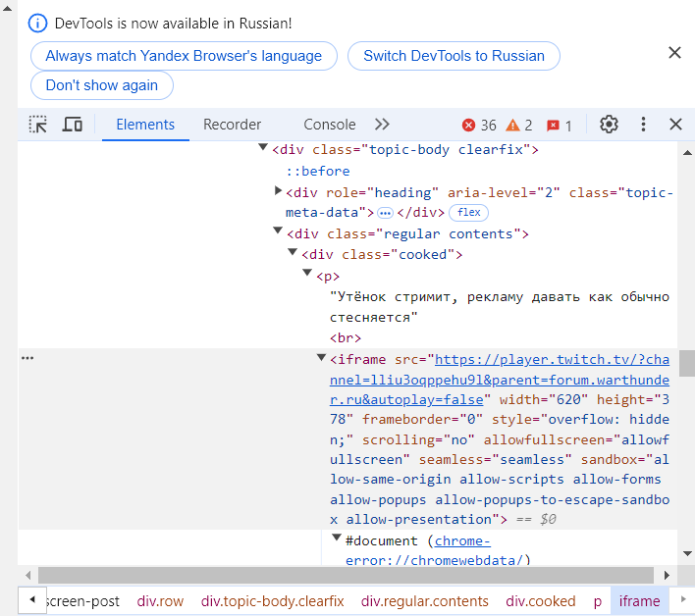Collapse the p element node
The height and width of the screenshot is (616, 695).
[x=307, y=273]
